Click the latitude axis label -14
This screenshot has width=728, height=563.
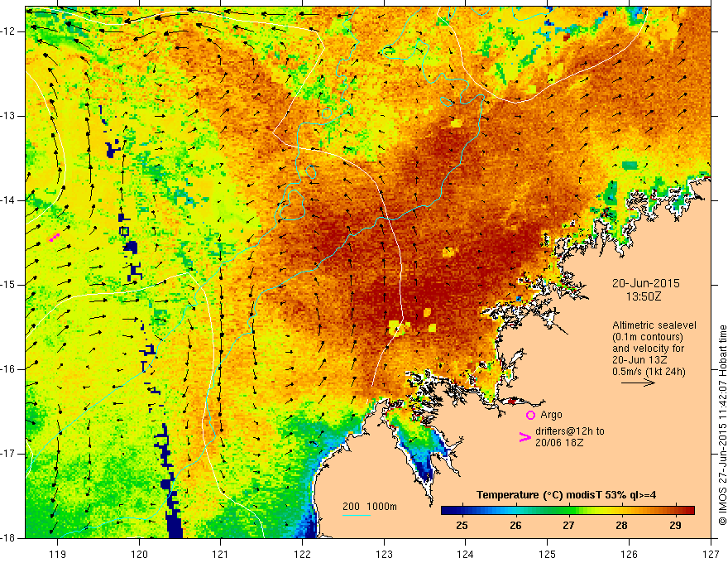coord(9,200)
